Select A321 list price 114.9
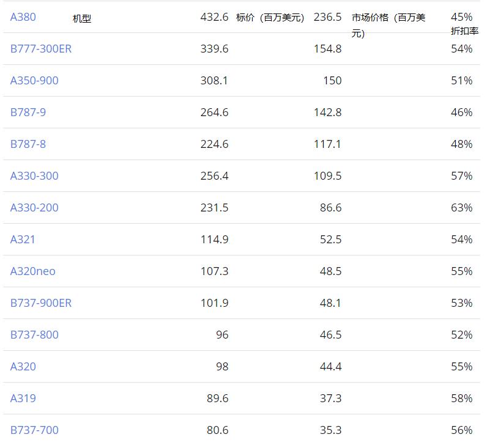 [x=214, y=240]
